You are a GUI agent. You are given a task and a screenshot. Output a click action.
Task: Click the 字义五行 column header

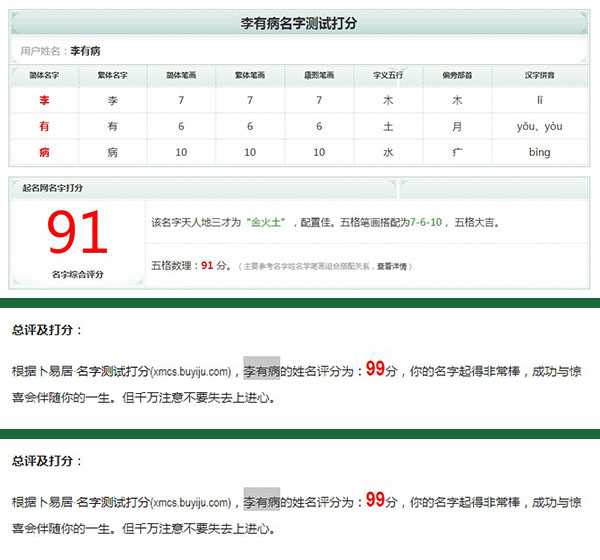[388, 75]
